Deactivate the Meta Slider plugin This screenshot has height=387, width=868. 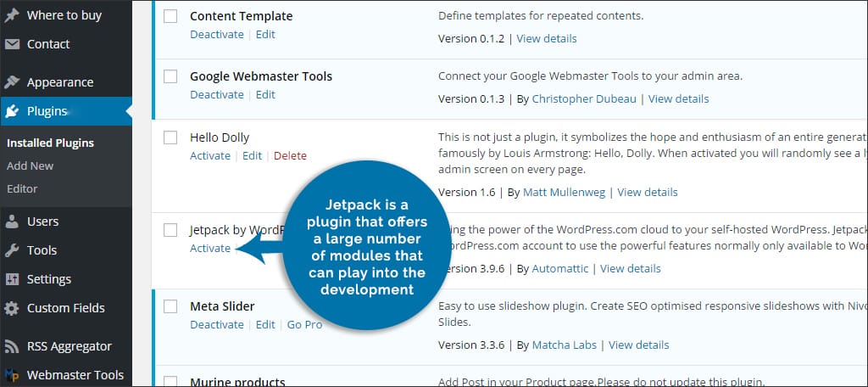(216, 324)
